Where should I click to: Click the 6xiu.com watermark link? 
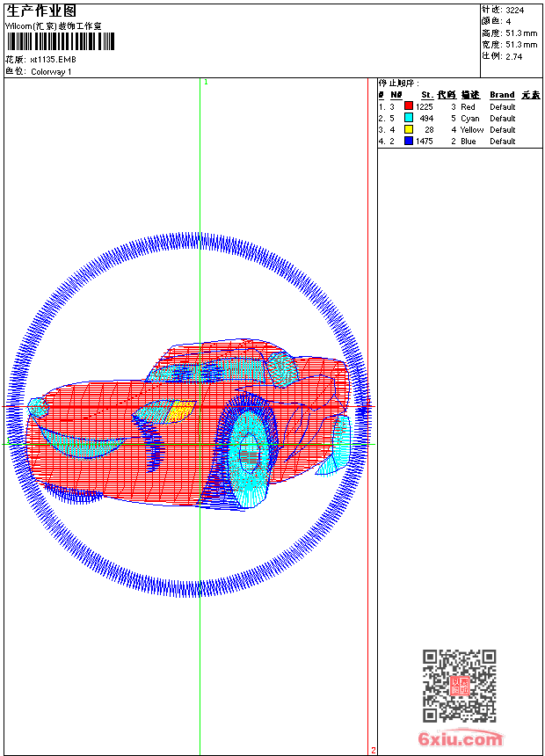click(x=461, y=738)
